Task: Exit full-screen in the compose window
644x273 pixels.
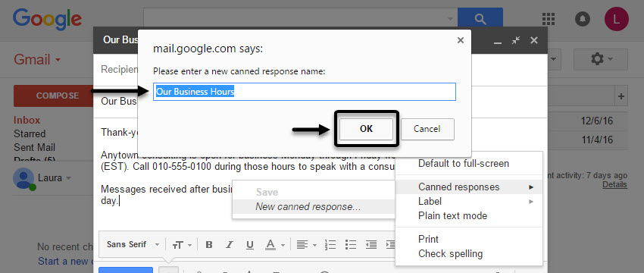Action: pyautogui.click(x=516, y=40)
